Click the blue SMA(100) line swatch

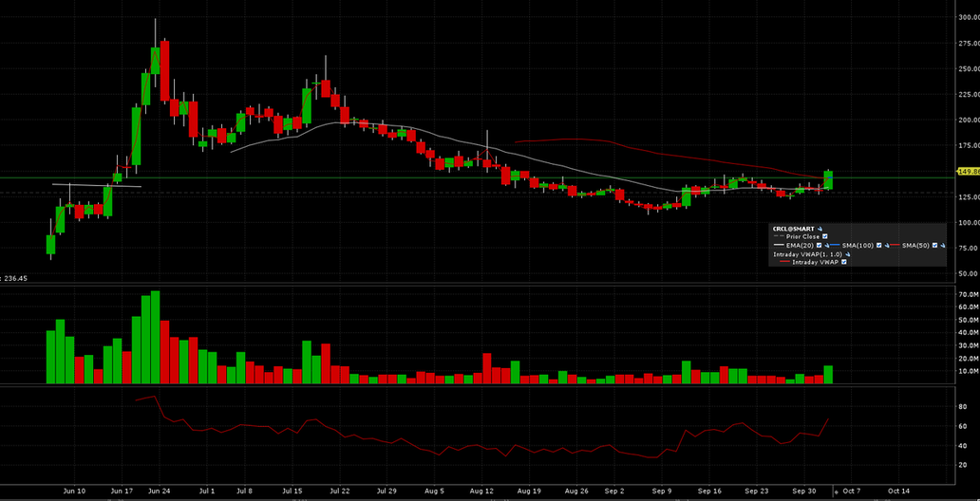pos(835,245)
